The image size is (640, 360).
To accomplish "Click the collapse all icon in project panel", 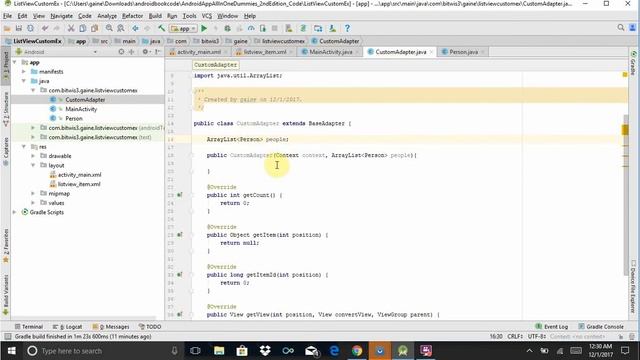I will pyautogui.click(x=131, y=52).
